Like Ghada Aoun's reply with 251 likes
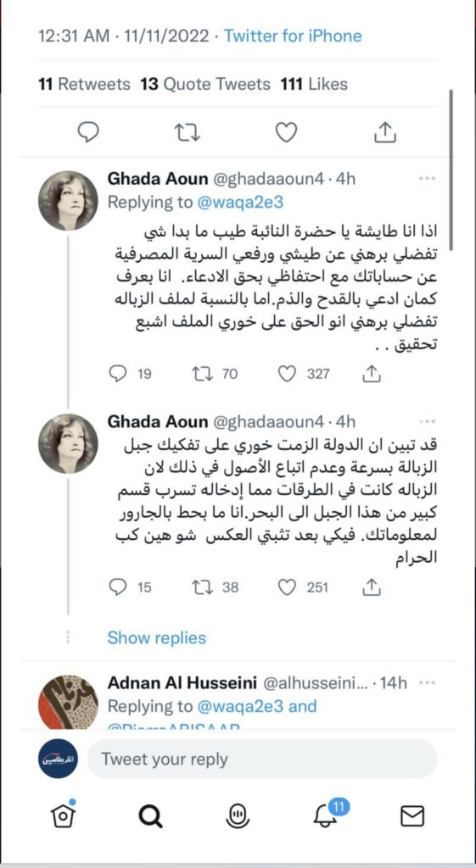The width and height of the screenshot is (476, 868). click(x=287, y=587)
